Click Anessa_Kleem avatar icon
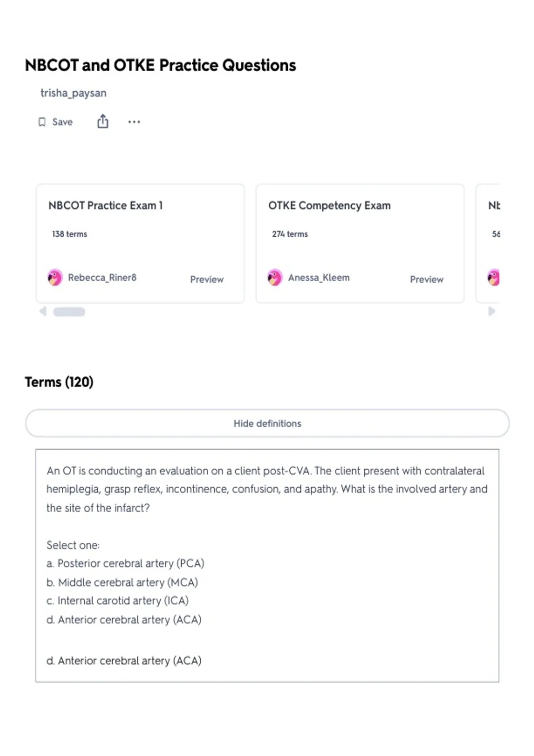Viewport: 534px width, 756px height. (275, 277)
